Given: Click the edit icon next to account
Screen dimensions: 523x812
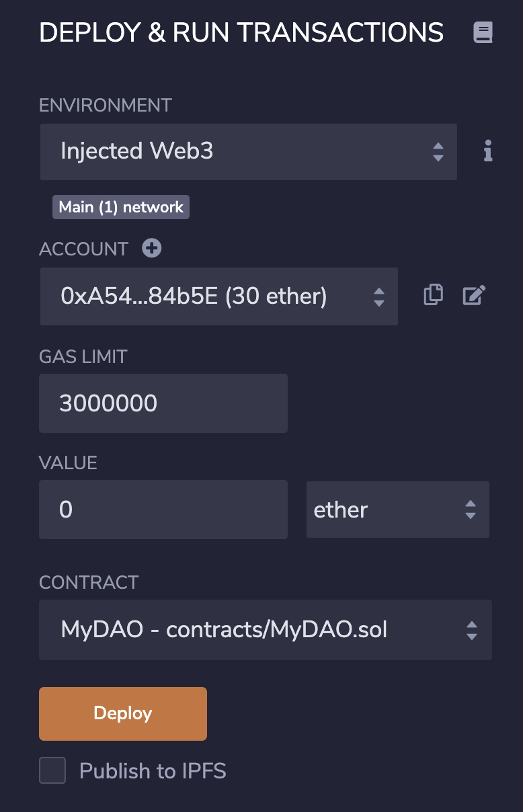Looking at the screenshot, I should click(x=474, y=295).
